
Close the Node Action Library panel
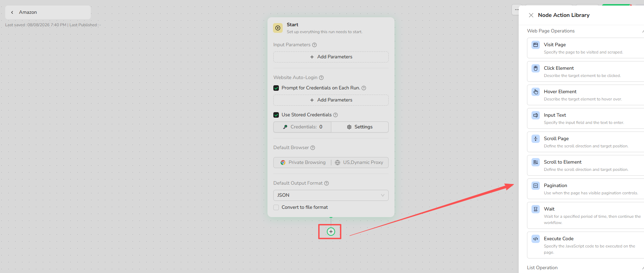coord(531,15)
